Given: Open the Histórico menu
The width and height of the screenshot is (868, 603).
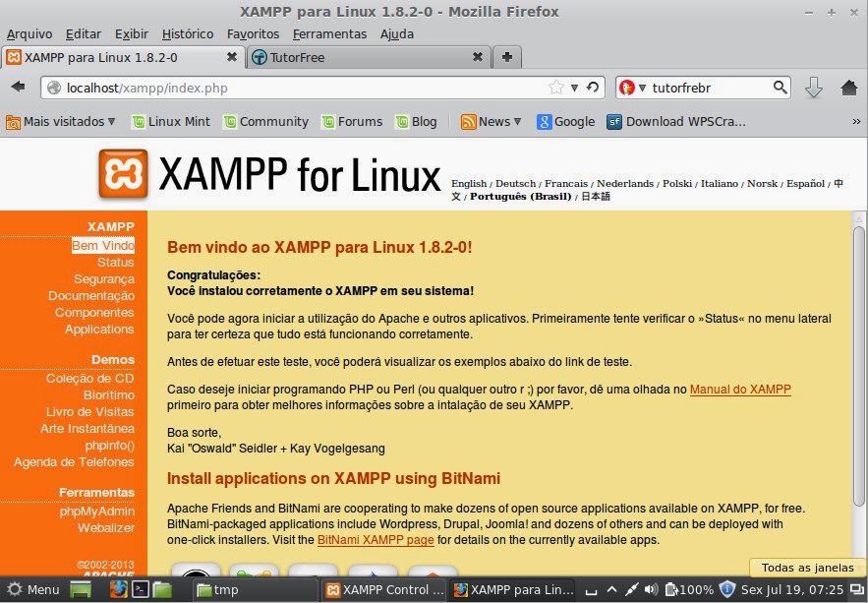Looking at the screenshot, I should point(188,34).
